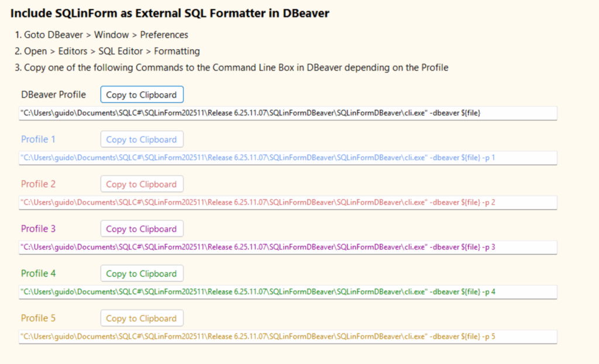Click the DBeaver Profile command text box

pyautogui.click(x=287, y=113)
